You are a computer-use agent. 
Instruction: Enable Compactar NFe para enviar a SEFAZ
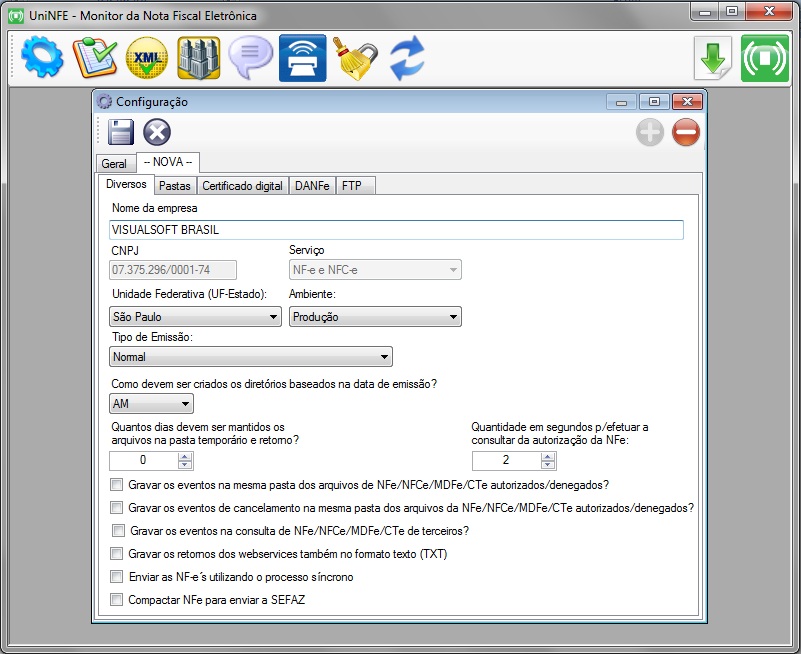(x=116, y=599)
